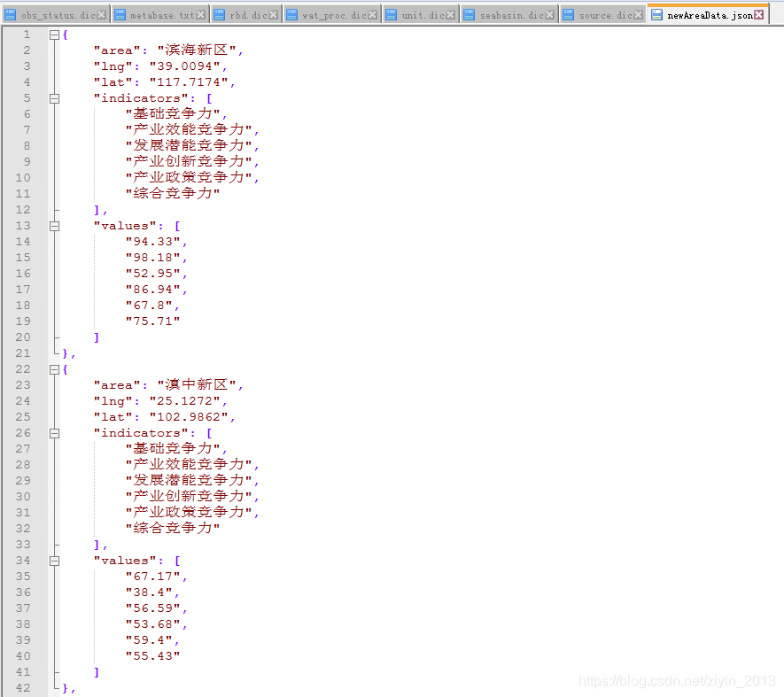This screenshot has height=697, width=784.
Task: Click the value "53.68"
Action: (x=153, y=624)
